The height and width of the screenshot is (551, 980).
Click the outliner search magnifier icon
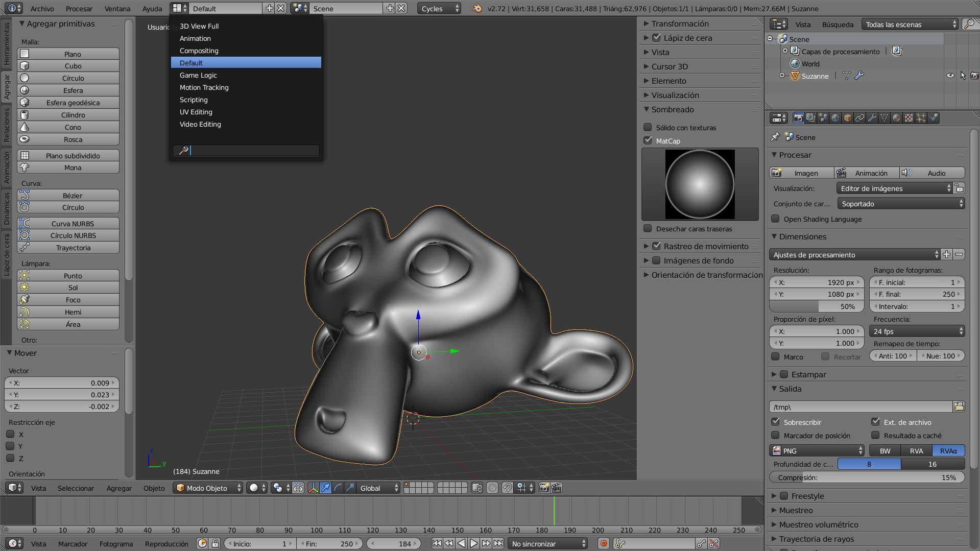[x=968, y=24]
